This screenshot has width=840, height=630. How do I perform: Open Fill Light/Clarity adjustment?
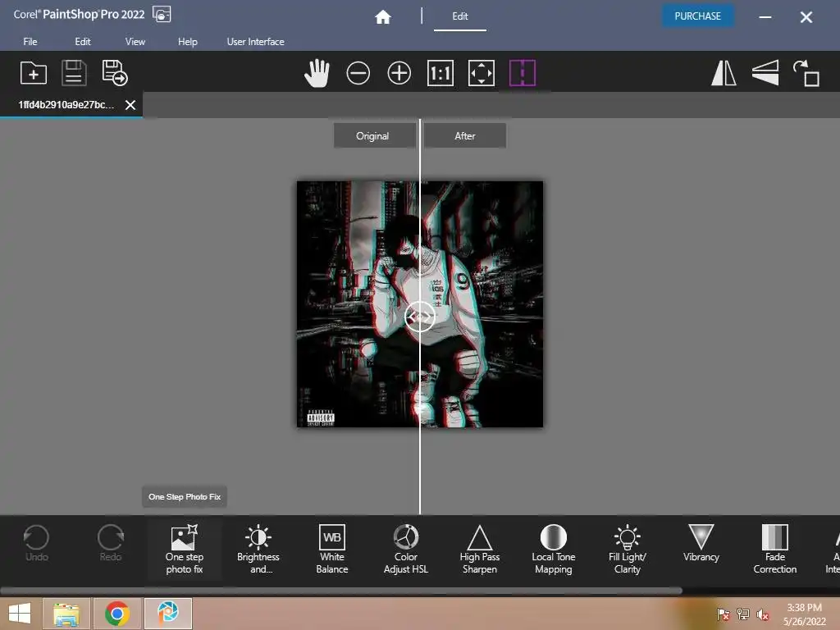(628, 549)
